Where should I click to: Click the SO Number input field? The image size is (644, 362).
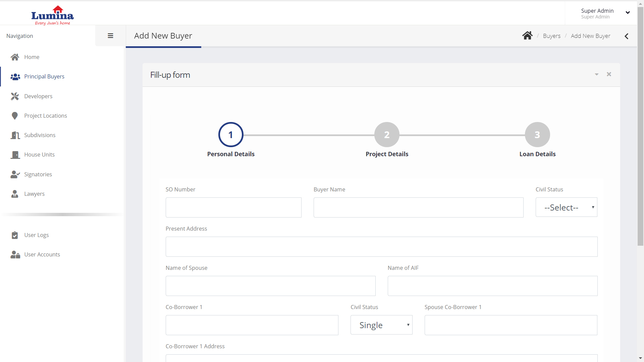pos(233,207)
